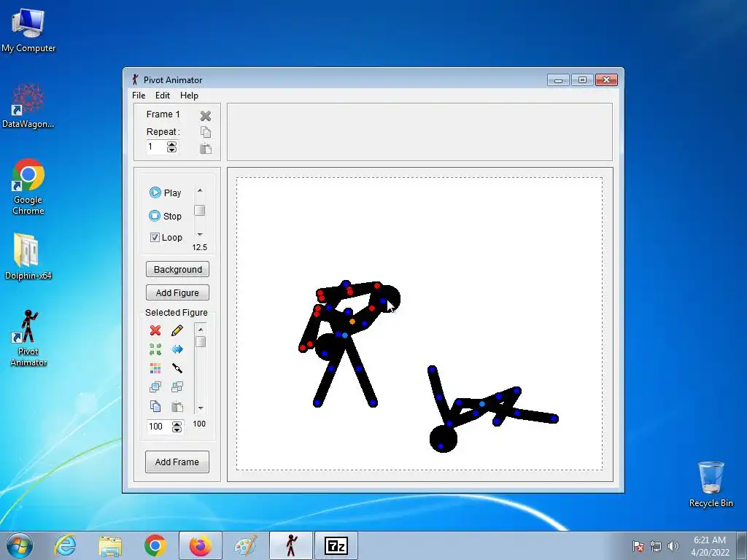Open Google Chrome desktop shortcut
Viewport: 747px width, 560px height.
pyautogui.click(x=28, y=187)
